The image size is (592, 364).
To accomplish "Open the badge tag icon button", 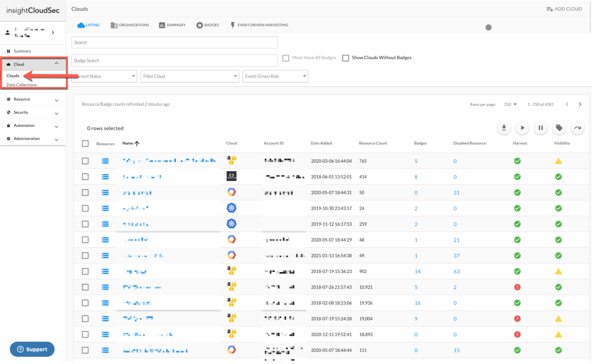I will pos(559,128).
